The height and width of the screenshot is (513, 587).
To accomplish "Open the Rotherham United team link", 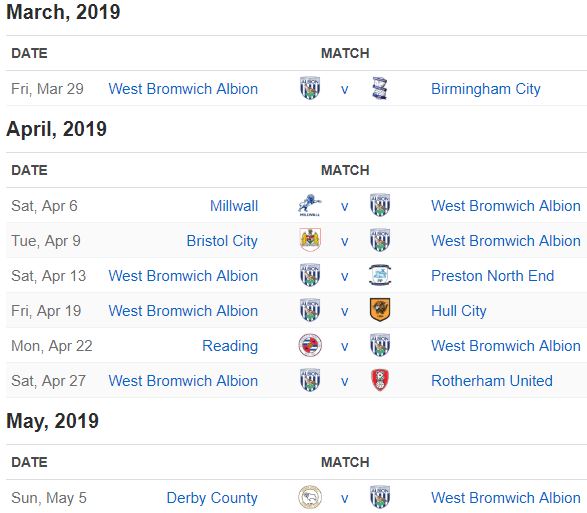I will tap(492, 381).
